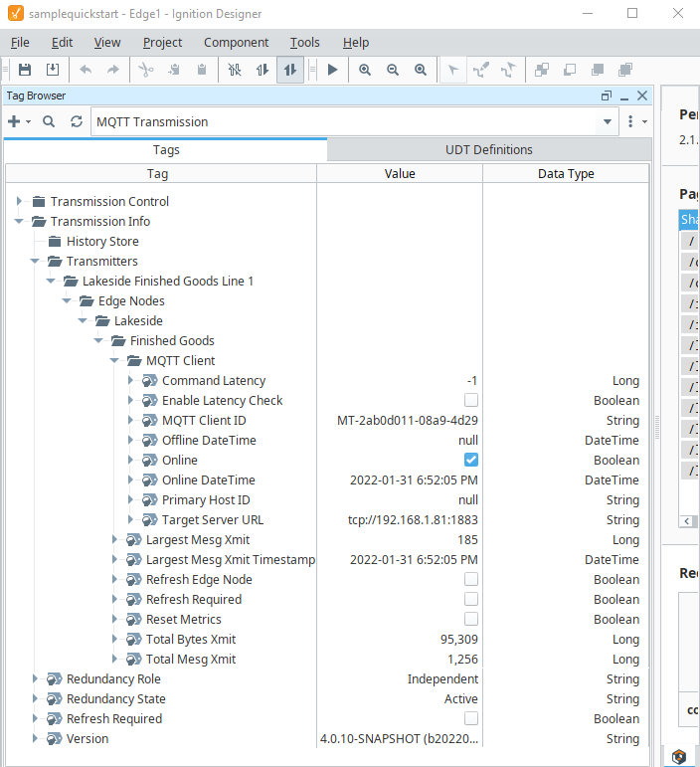
Task: Expand the Command Latency tag
Action: tap(130, 380)
